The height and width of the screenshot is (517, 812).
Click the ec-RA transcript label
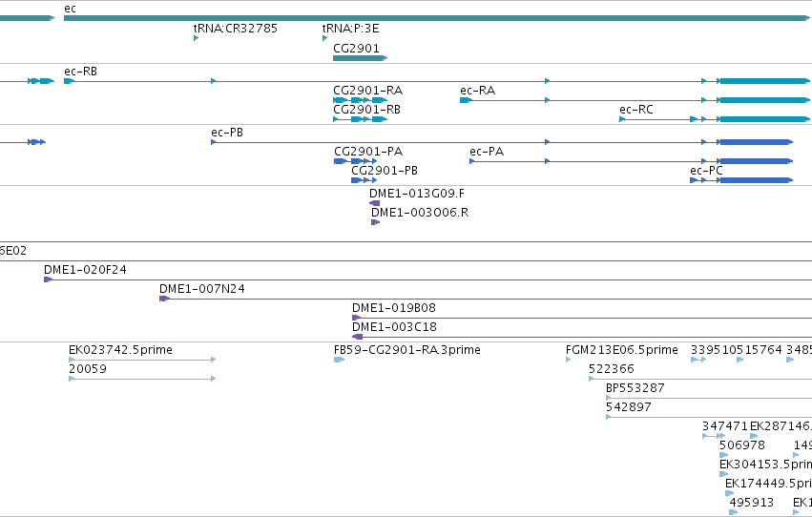(477, 91)
